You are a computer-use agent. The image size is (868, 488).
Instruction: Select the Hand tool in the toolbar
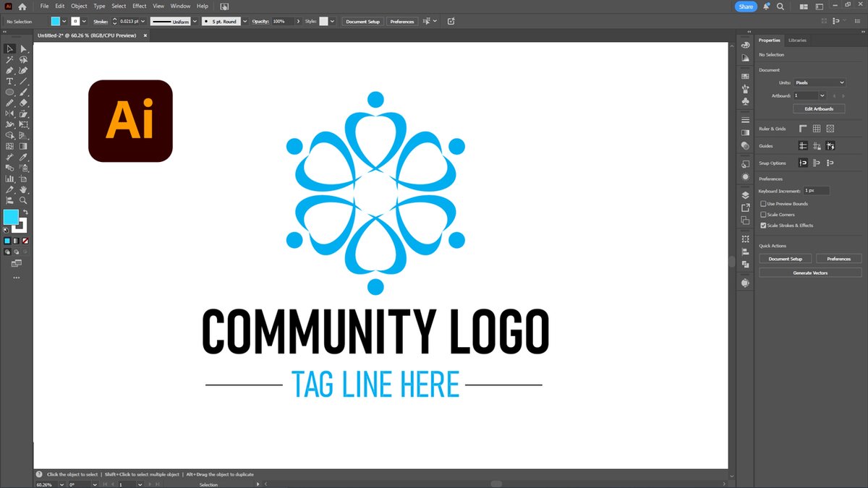pyautogui.click(x=23, y=189)
